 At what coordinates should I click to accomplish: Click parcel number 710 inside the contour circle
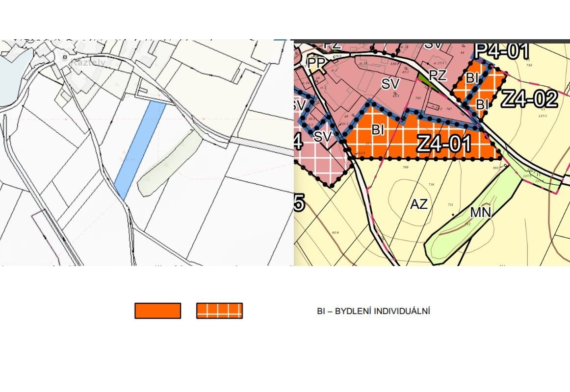(431, 185)
